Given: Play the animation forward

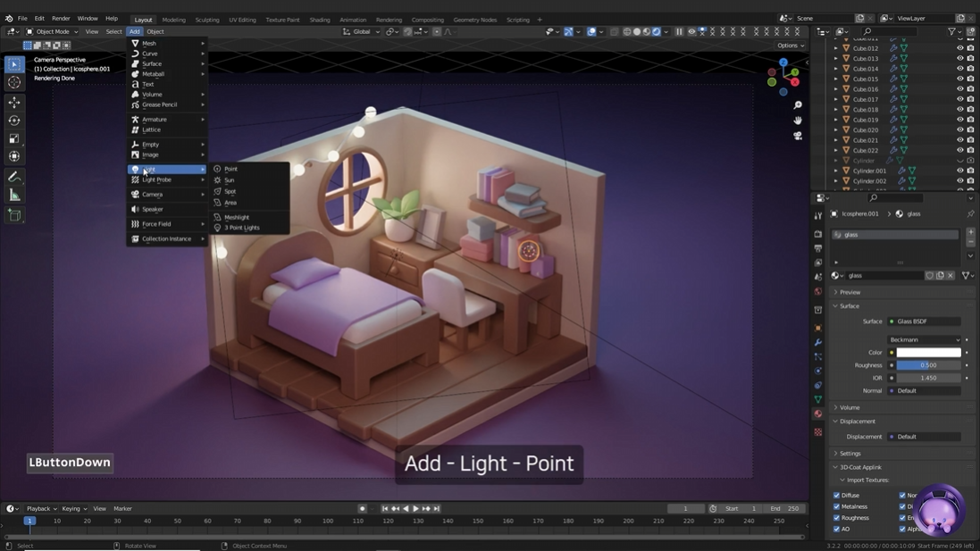Looking at the screenshot, I should tap(415, 508).
